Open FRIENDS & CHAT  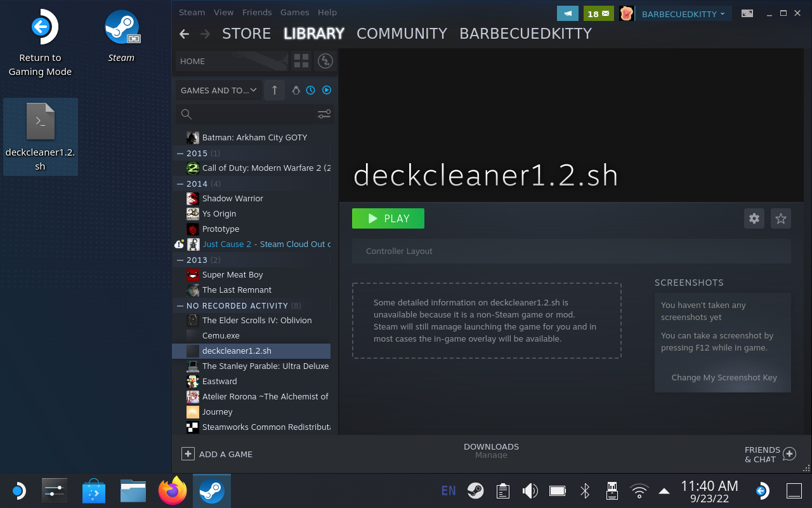point(770,454)
